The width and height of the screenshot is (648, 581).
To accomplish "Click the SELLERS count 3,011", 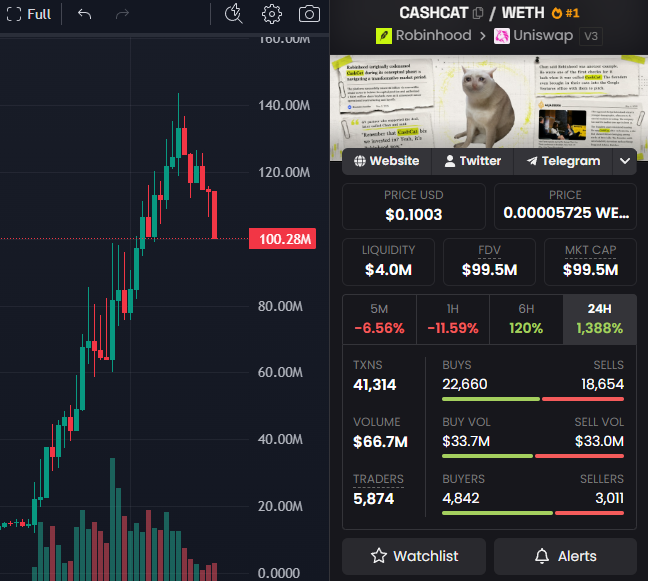I will point(609,498).
